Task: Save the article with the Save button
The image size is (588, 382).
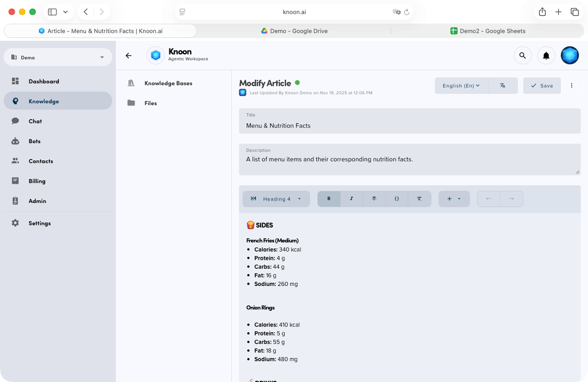Action: [542, 85]
